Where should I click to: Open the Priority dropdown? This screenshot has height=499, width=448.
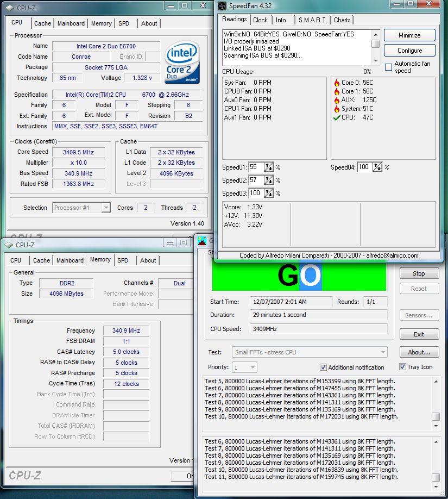tap(244, 367)
